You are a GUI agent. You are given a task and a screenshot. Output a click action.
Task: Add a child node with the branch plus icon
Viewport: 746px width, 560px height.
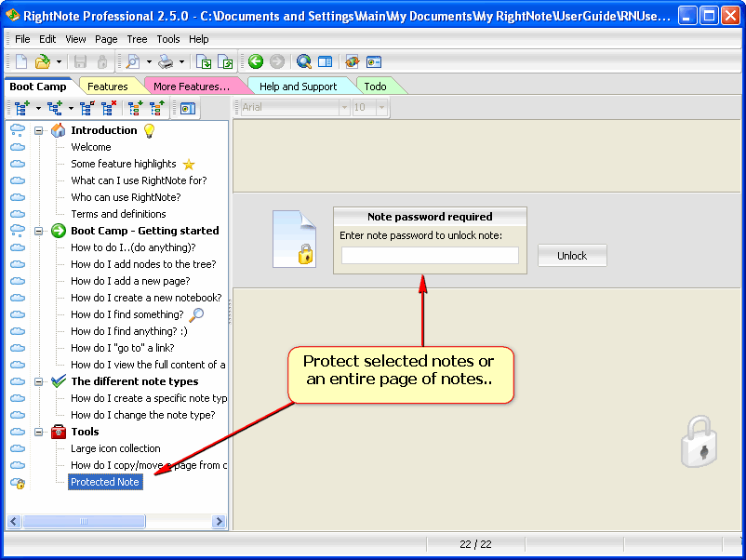[54, 108]
